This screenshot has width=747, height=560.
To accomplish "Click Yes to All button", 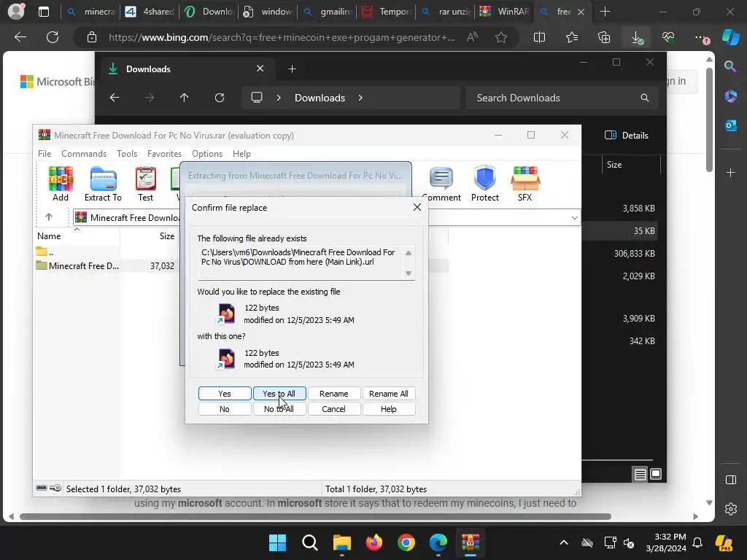I will point(279,393).
